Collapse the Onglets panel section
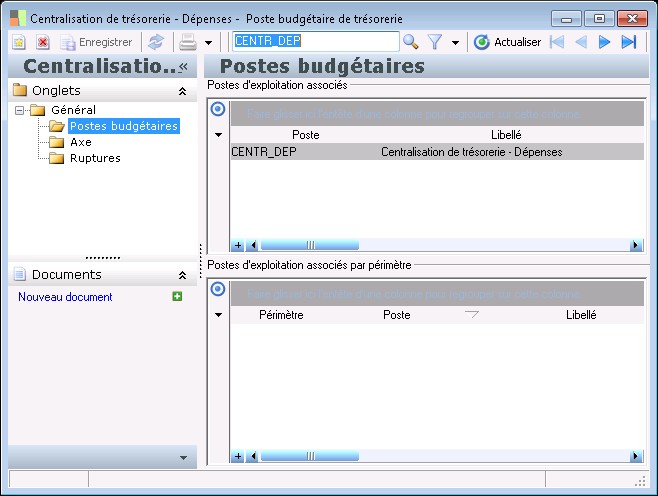The image size is (658, 496). (x=182, y=91)
